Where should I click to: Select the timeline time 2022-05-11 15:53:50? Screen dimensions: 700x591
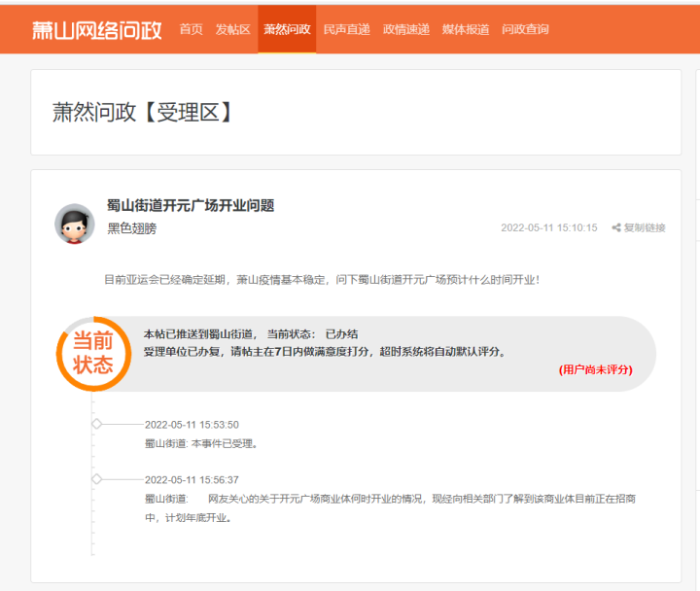point(192,425)
